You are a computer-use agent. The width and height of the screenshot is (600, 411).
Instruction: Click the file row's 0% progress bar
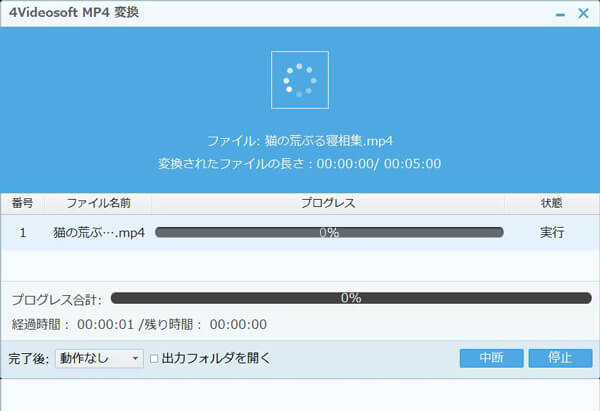click(328, 232)
